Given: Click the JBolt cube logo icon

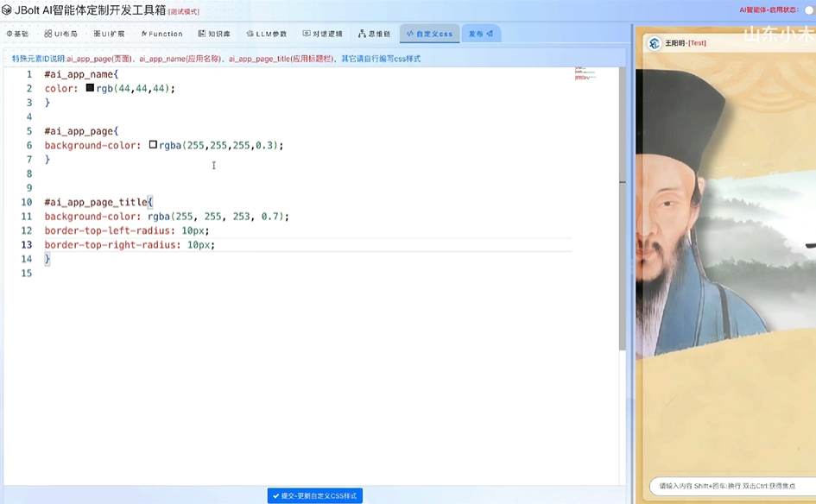Looking at the screenshot, I should point(7,9).
